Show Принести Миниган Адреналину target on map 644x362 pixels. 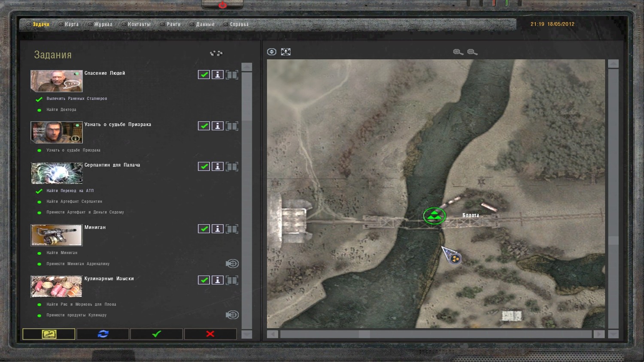point(232,264)
